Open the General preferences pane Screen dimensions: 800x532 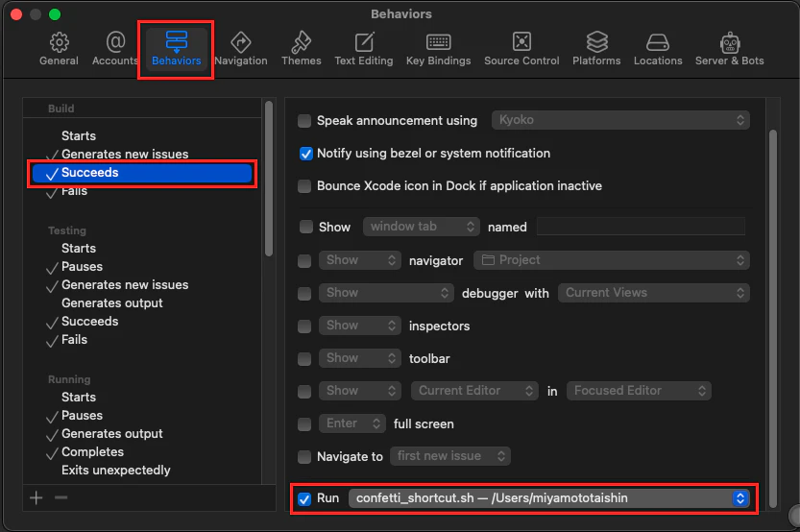tap(60, 49)
